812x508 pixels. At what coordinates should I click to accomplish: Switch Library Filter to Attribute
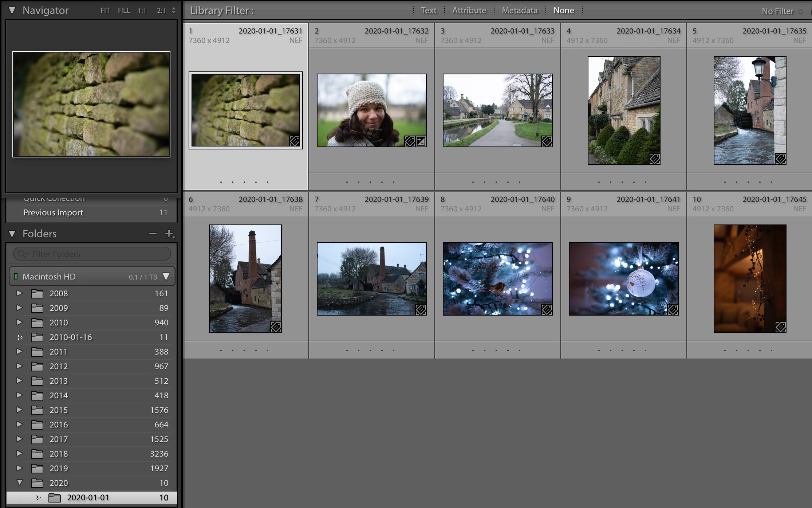(x=469, y=11)
